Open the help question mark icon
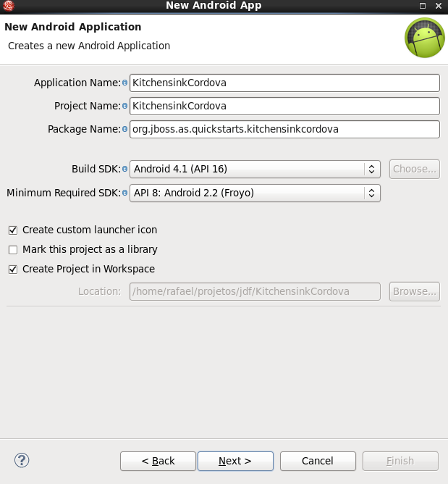The image size is (448, 484). pyautogui.click(x=22, y=460)
